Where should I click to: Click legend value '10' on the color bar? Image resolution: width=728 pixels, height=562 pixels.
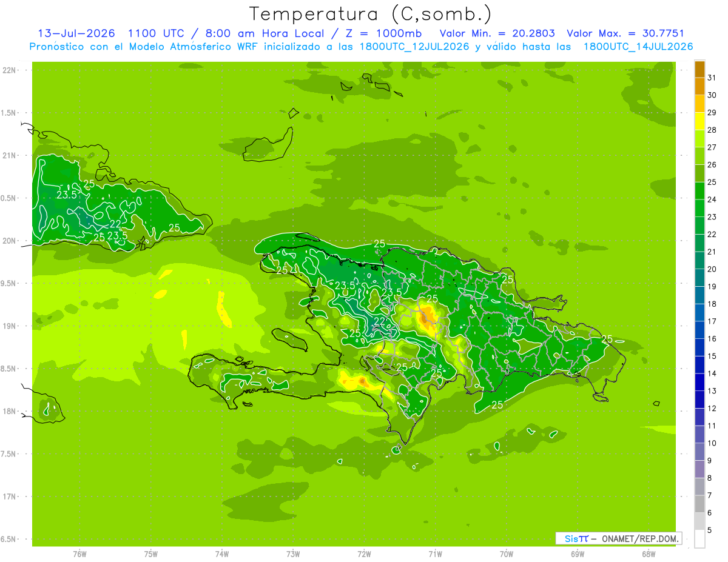coord(712,443)
